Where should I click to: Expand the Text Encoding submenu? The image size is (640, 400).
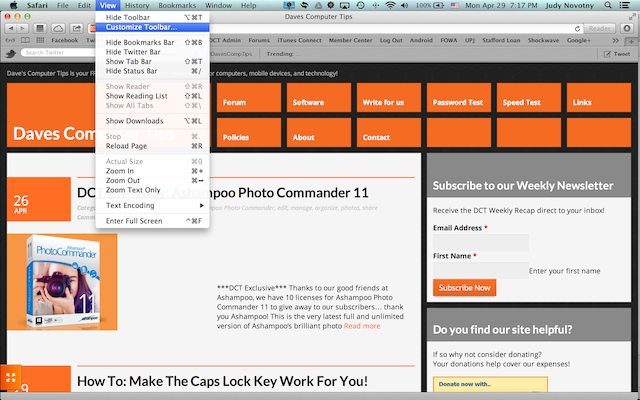tap(153, 205)
